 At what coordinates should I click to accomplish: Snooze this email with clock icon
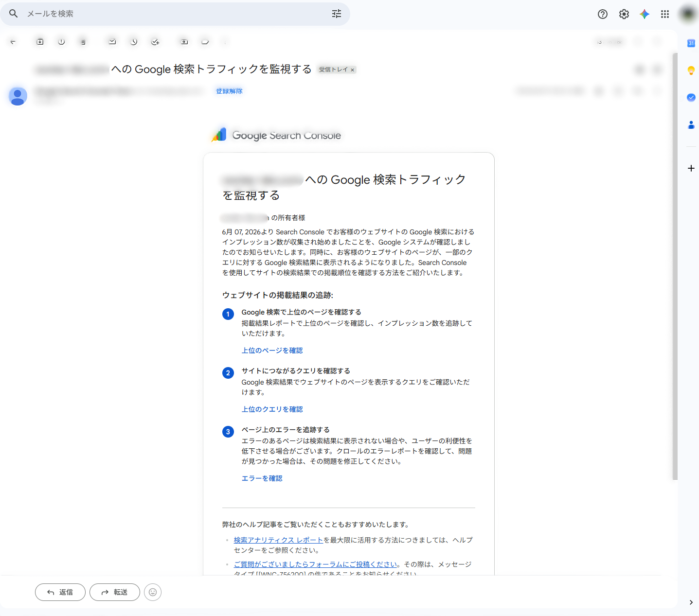point(134,42)
